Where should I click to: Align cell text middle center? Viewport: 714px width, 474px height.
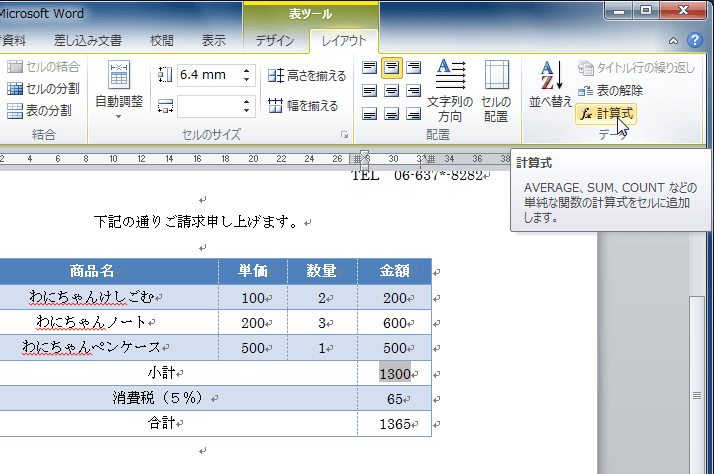click(x=391, y=91)
